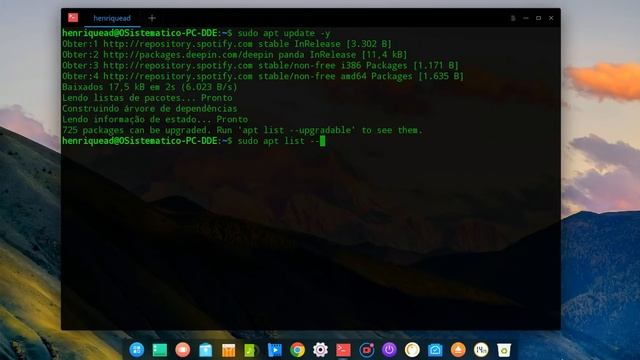Viewport: 640px width, 360px height.
Task: Open Control Center gear in dock
Action: coord(320,350)
